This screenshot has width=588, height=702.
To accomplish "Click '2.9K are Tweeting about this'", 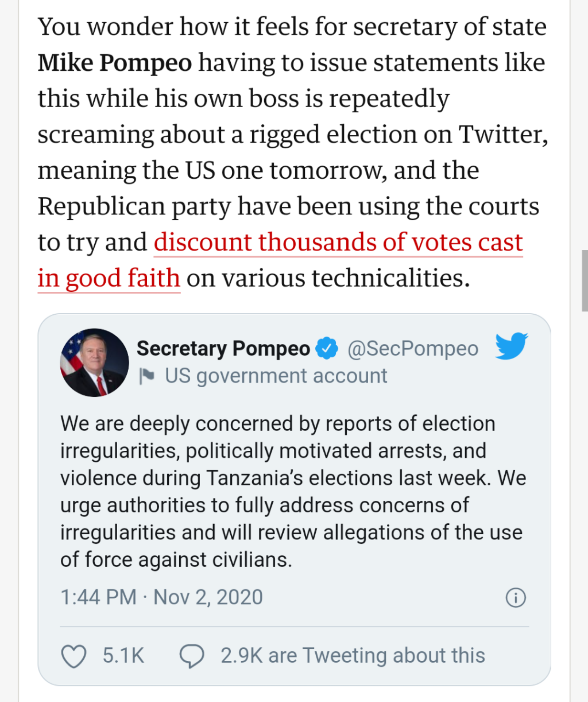I will 353,656.
